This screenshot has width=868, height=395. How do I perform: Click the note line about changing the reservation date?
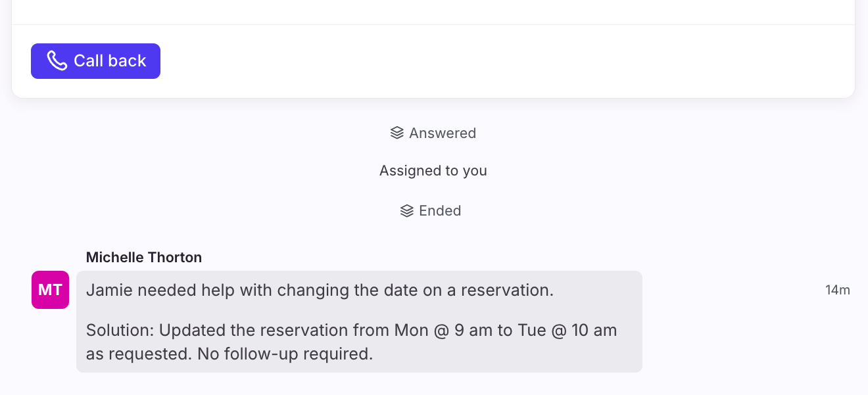pyautogui.click(x=320, y=290)
